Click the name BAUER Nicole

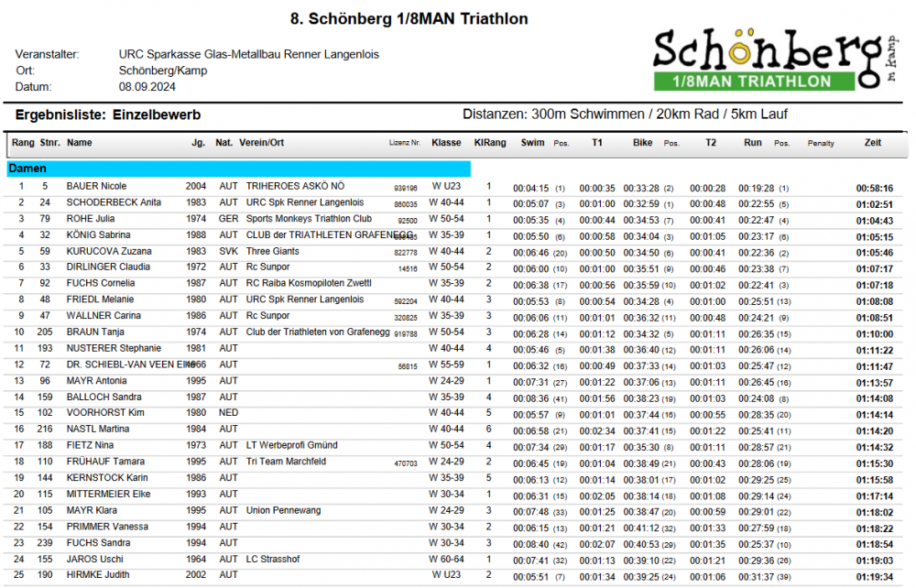click(96, 187)
